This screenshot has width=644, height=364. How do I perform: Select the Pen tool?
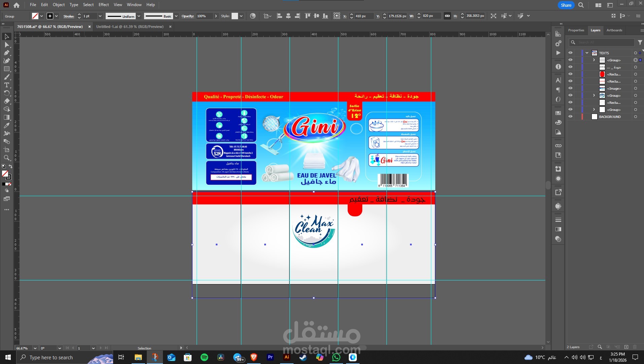tap(6, 53)
